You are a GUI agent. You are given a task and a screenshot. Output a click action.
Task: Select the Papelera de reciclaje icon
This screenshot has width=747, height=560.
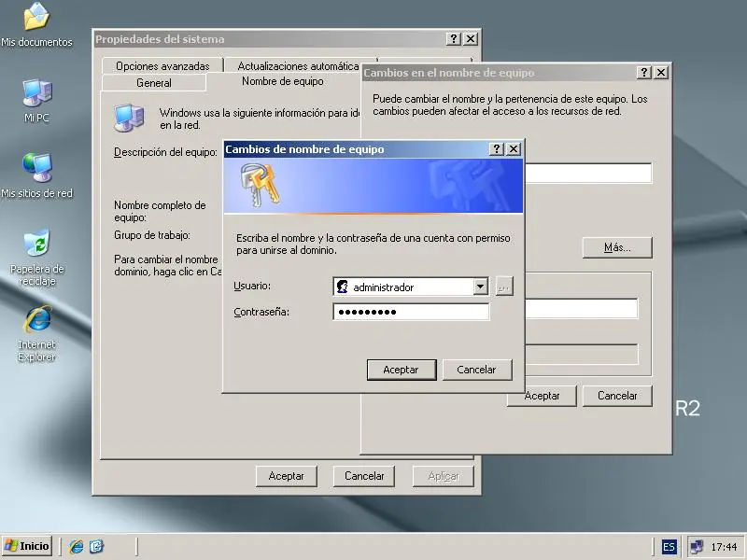point(36,258)
